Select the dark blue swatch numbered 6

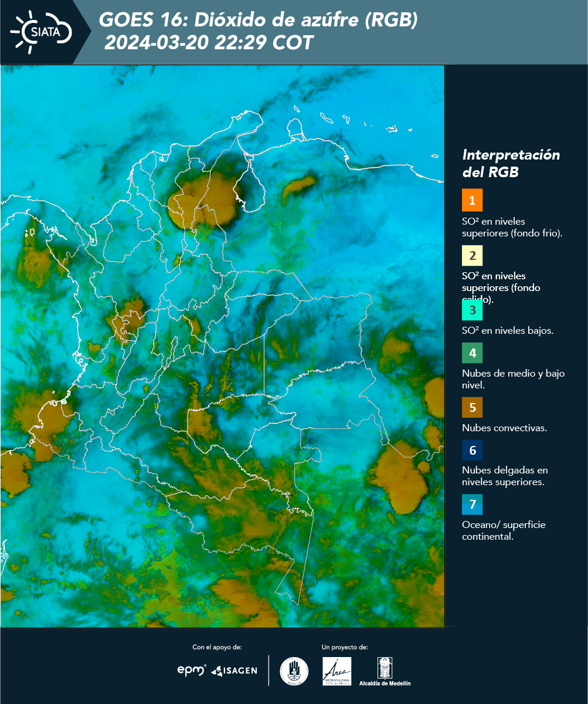472,451
